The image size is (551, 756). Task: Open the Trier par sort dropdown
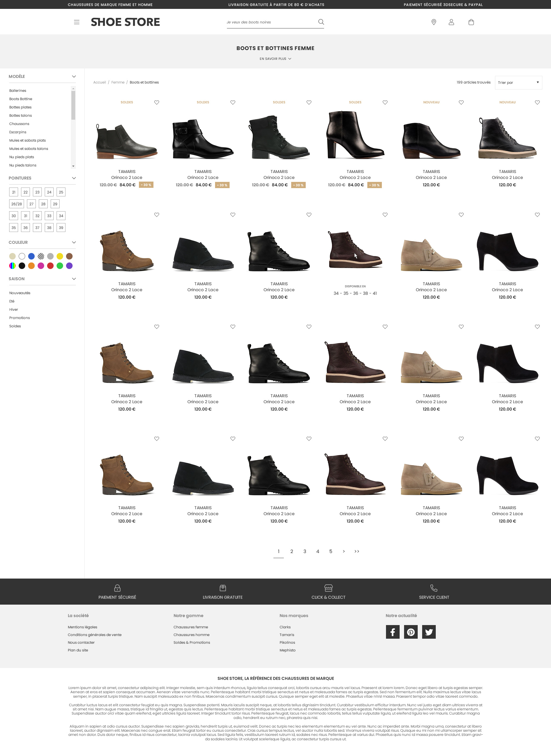[518, 83]
